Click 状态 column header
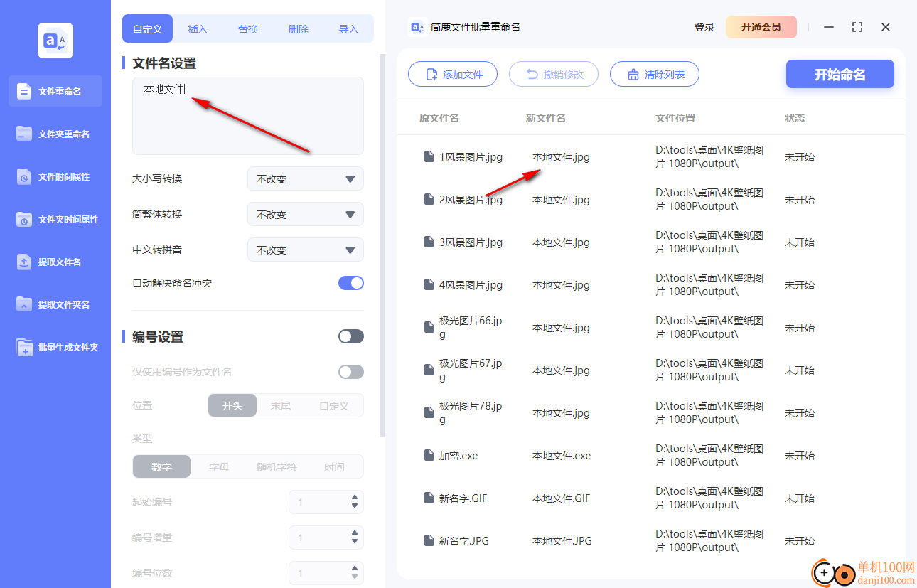 (795, 118)
